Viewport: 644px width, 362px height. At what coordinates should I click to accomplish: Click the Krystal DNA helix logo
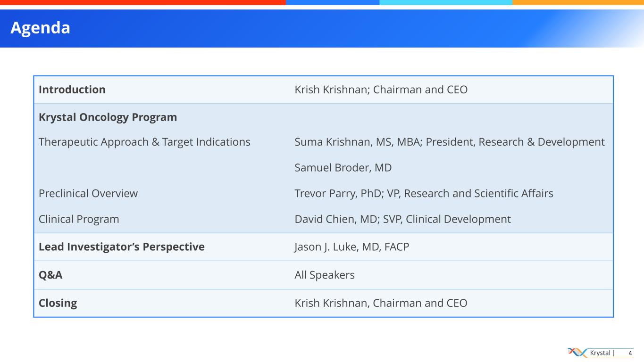(x=578, y=353)
